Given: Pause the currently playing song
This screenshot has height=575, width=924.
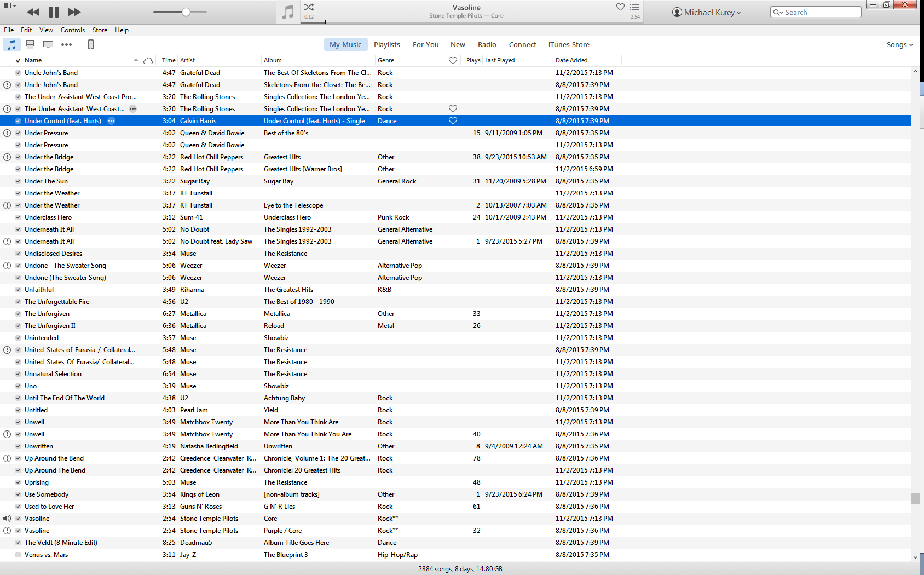Looking at the screenshot, I should click(x=54, y=12).
